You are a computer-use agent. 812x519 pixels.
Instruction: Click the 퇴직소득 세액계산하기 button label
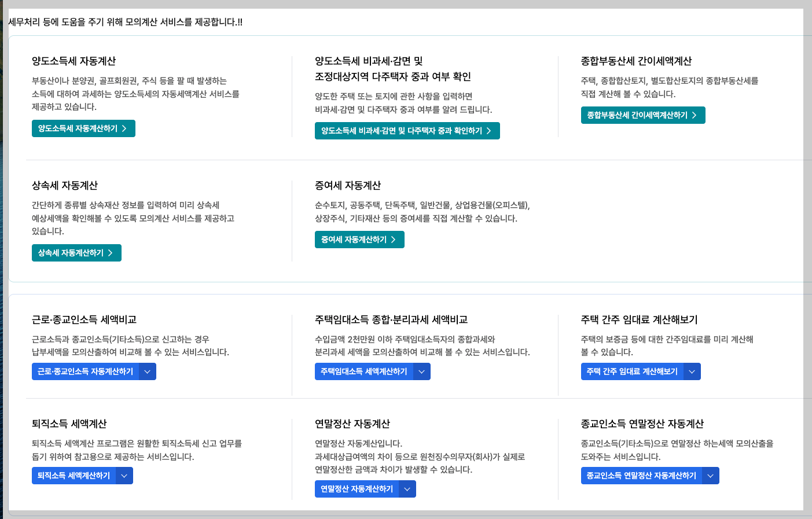pyautogui.click(x=75, y=475)
